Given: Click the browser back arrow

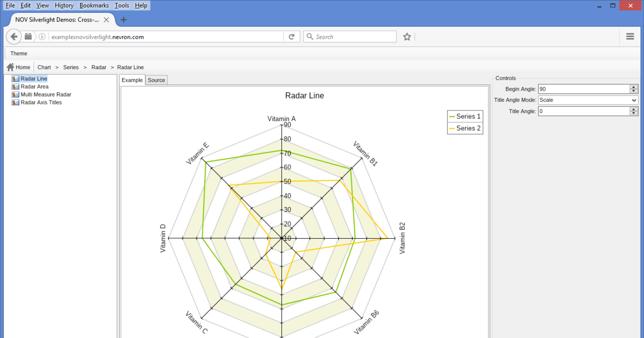Looking at the screenshot, I should tap(13, 36).
